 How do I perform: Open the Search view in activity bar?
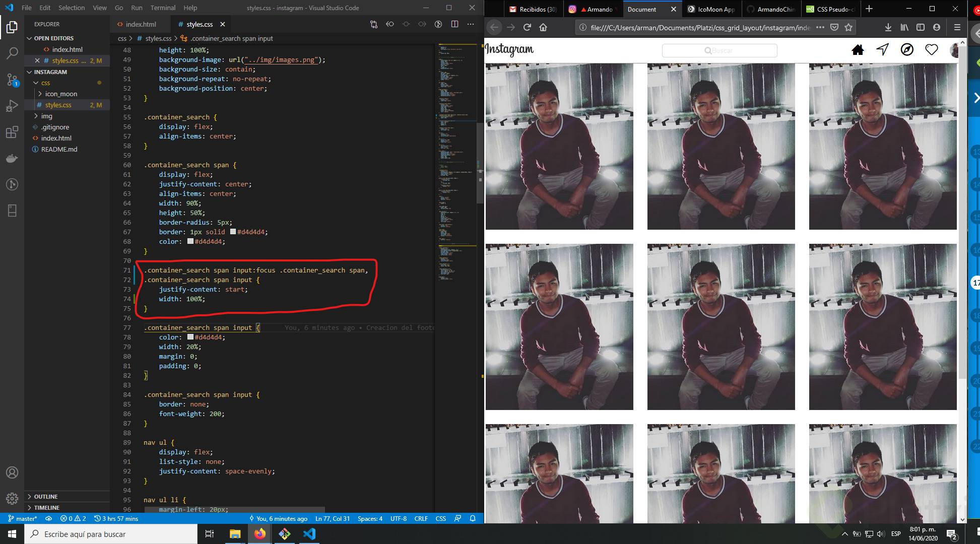(x=12, y=53)
